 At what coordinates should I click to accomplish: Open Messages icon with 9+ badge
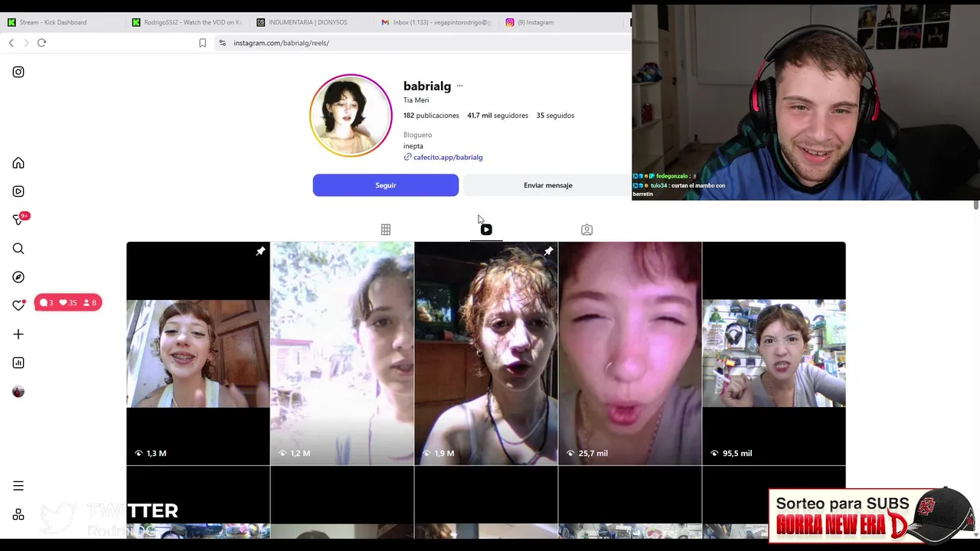pyautogui.click(x=20, y=220)
